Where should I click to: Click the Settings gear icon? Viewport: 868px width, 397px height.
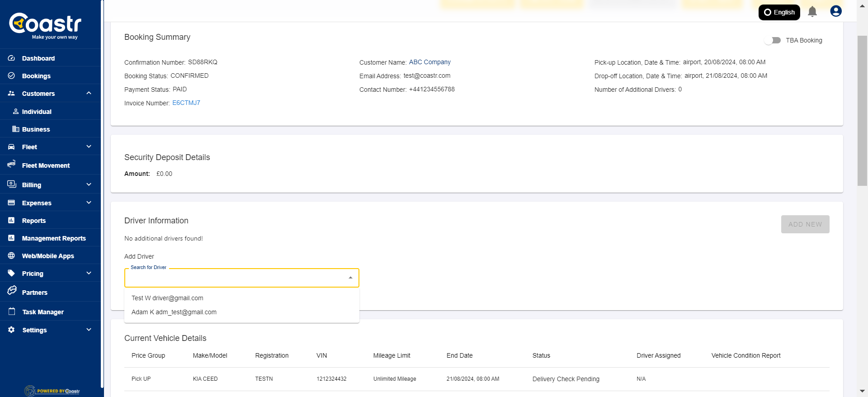click(x=11, y=330)
